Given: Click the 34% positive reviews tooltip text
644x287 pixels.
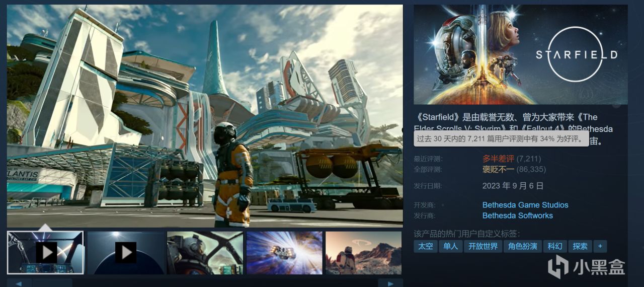Looking at the screenshot, I should 501,138.
